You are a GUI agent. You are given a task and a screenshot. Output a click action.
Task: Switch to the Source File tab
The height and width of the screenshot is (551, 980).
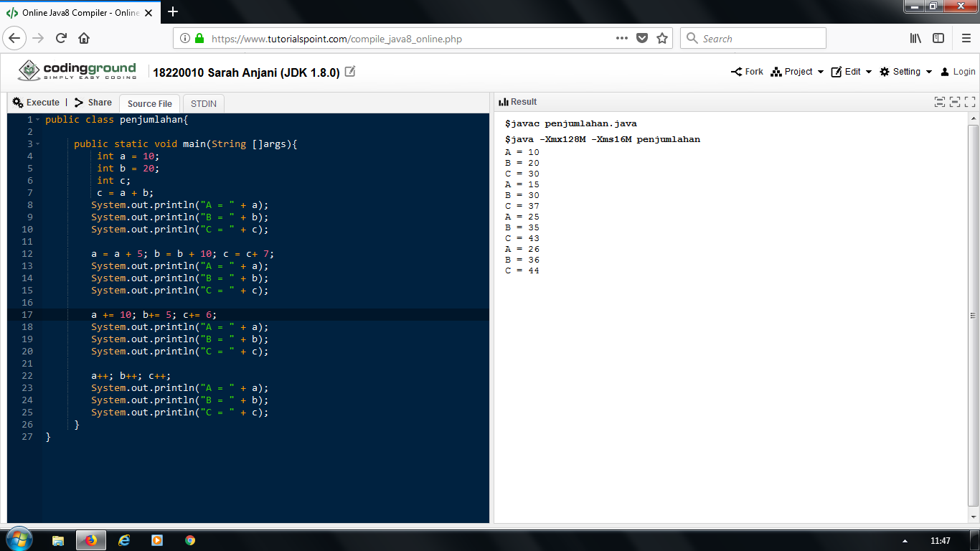pyautogui.click(x=149, y=103)
